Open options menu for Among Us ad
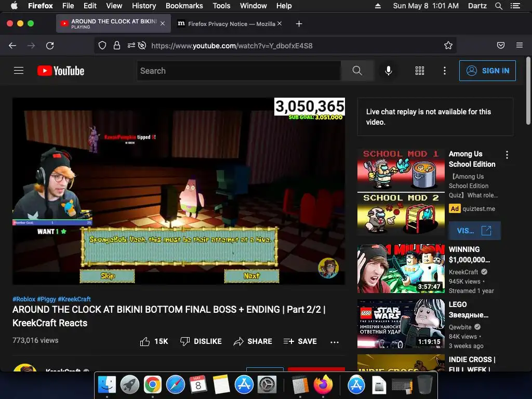This screenshot has height=399, width=532. [507, 155]
